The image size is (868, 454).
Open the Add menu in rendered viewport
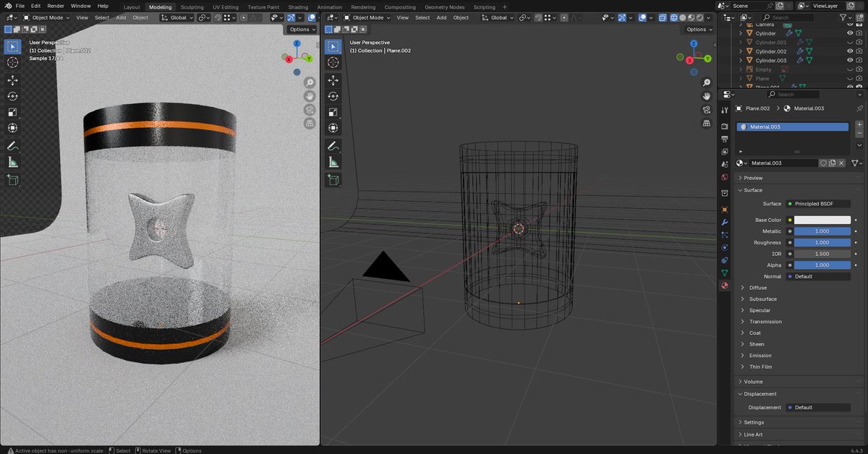coord(121,17)
